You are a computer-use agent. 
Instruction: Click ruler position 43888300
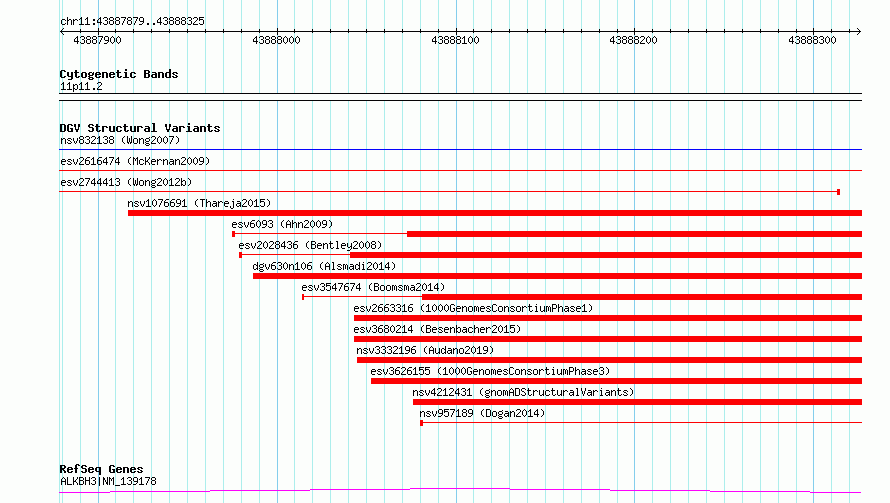pyautogui.click(x=812, y=40)
